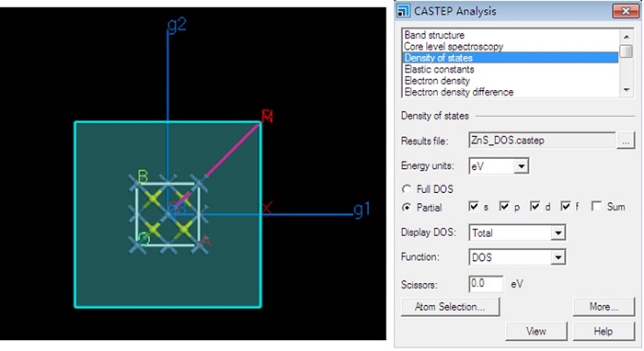Open the Atom Selection dialog
Screen dimensions: 644x351
(450, 307)
